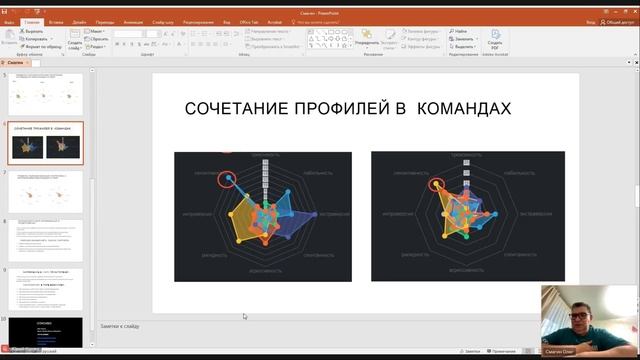Switch to the Acrobat tab
This screenshot has width=640, height=360.
275,22
